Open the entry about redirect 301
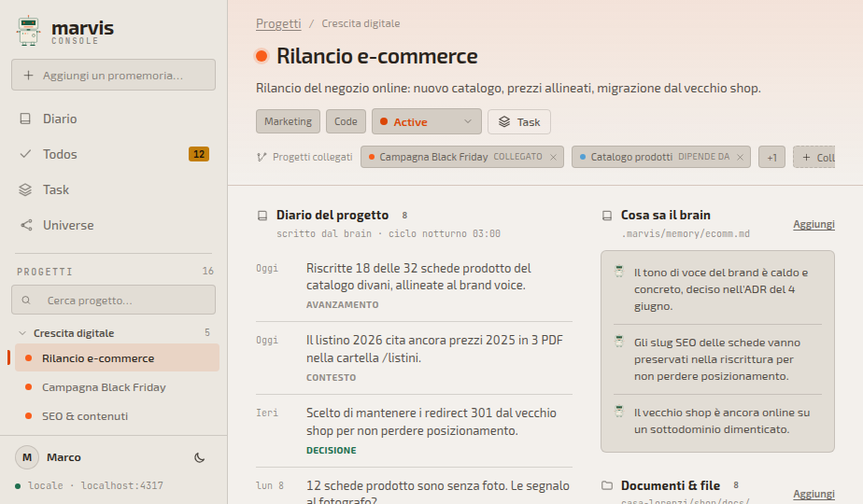 [x=431, y=422]
